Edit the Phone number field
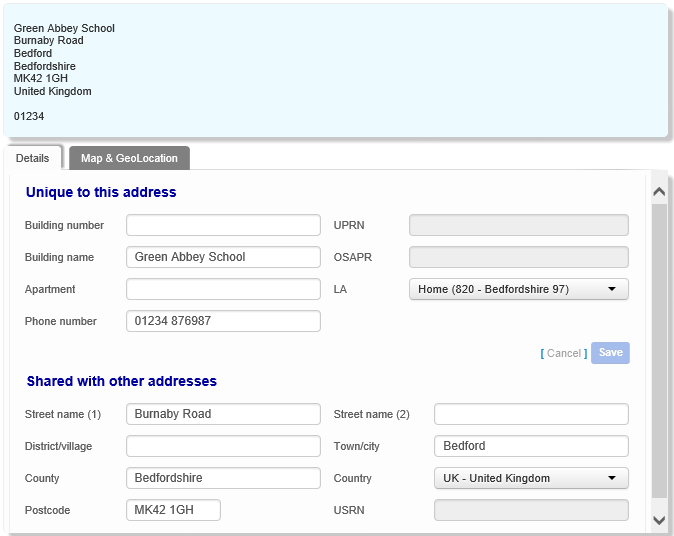The height and width of the screenshot is (536, 674). point(223,321)
